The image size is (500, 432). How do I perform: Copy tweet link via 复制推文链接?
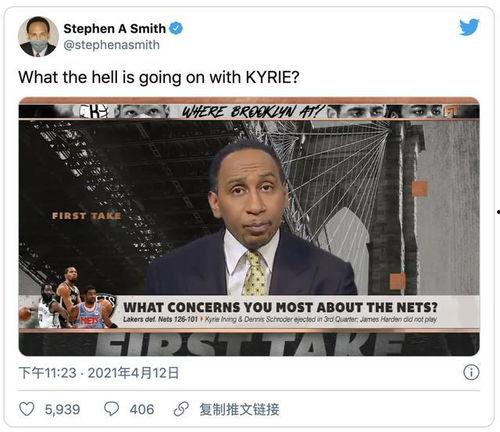239,409
